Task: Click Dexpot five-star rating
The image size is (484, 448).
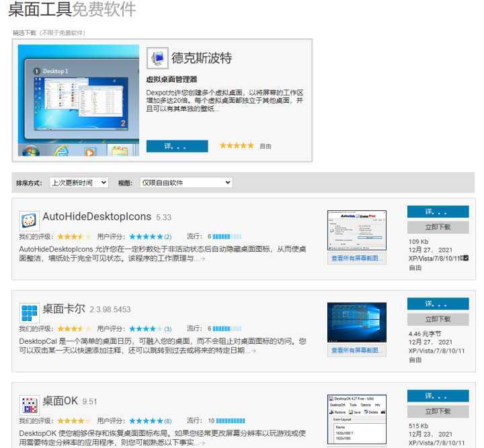Action: (237, 146)
